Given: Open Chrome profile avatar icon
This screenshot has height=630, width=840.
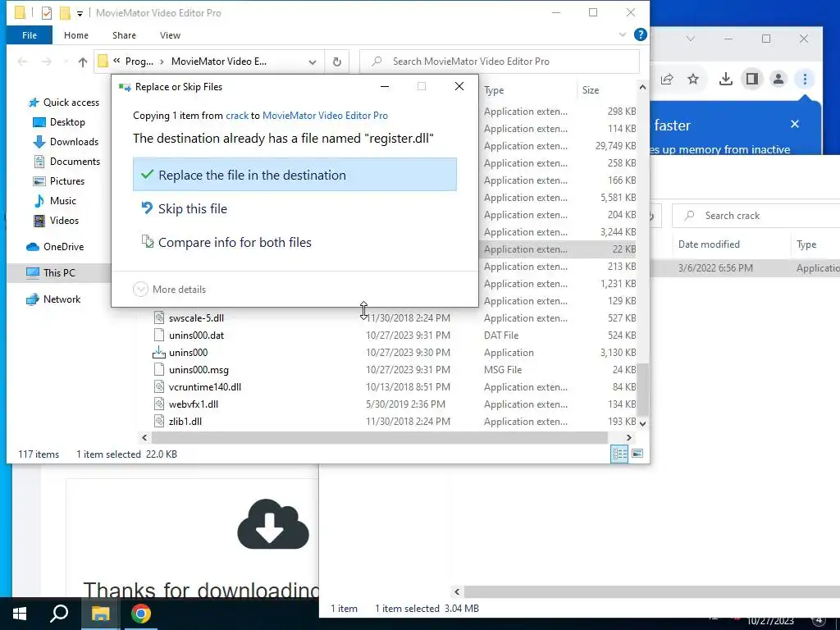Looking at the screenshot, I should [778, 80].
